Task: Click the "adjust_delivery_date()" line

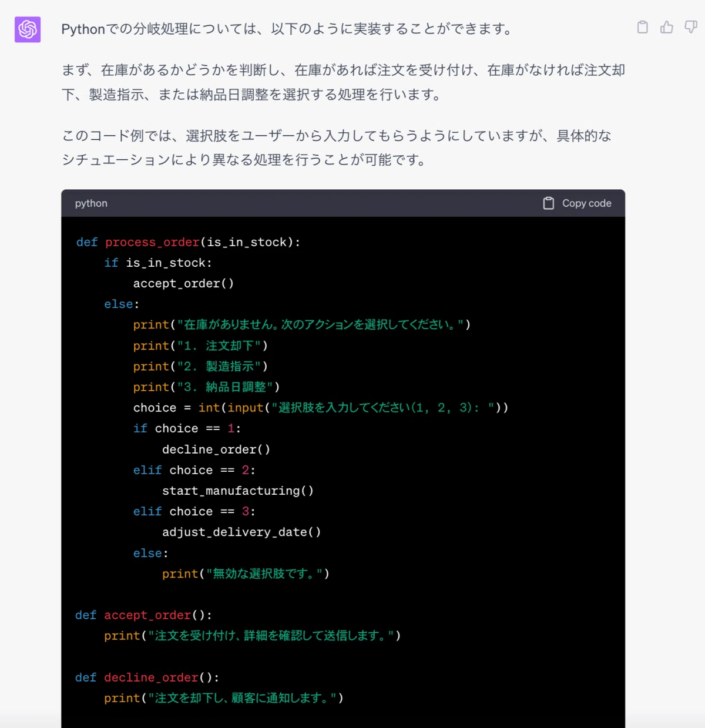Action: click(x=241, y=532)
